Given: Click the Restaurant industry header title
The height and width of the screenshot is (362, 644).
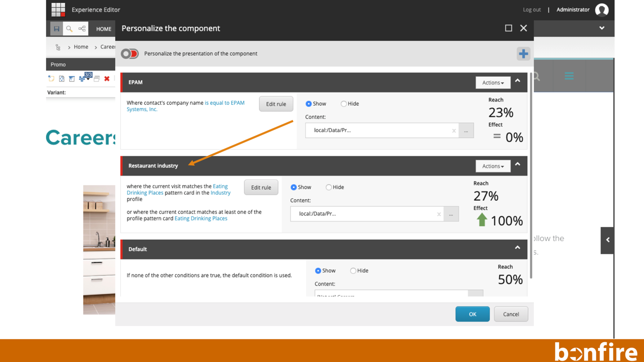Looking at the screenshot, I should pyautogui.click(x=153, y=166).
